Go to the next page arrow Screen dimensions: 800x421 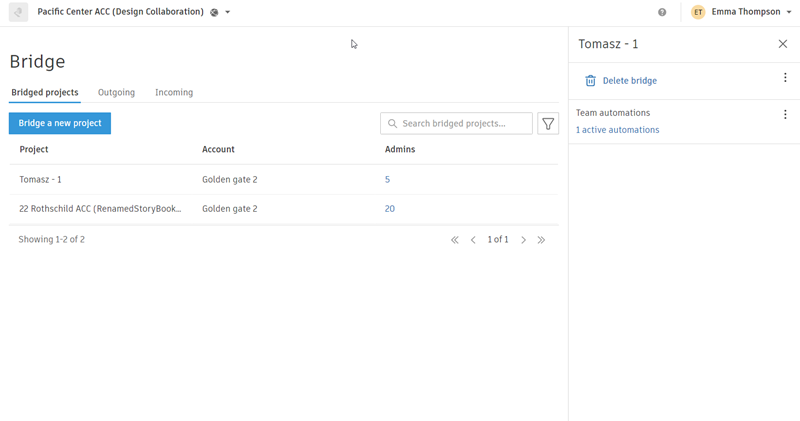(x=523, y=240)
